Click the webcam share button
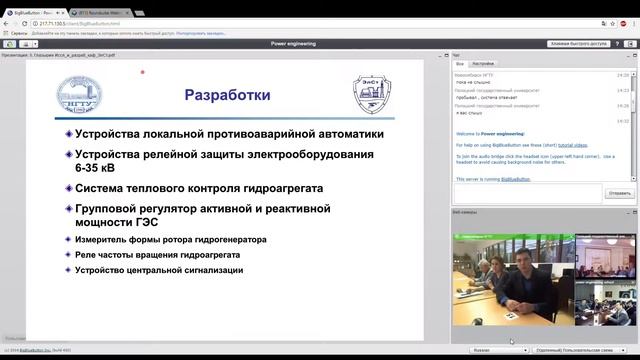The width and height of the screenshot is (640, 360). point(26,44)
